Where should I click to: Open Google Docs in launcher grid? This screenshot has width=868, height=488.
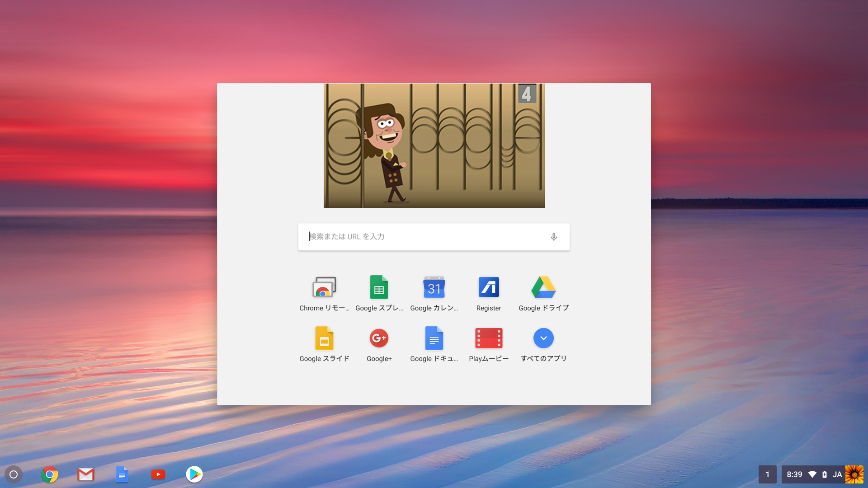(x=434, y=338)
